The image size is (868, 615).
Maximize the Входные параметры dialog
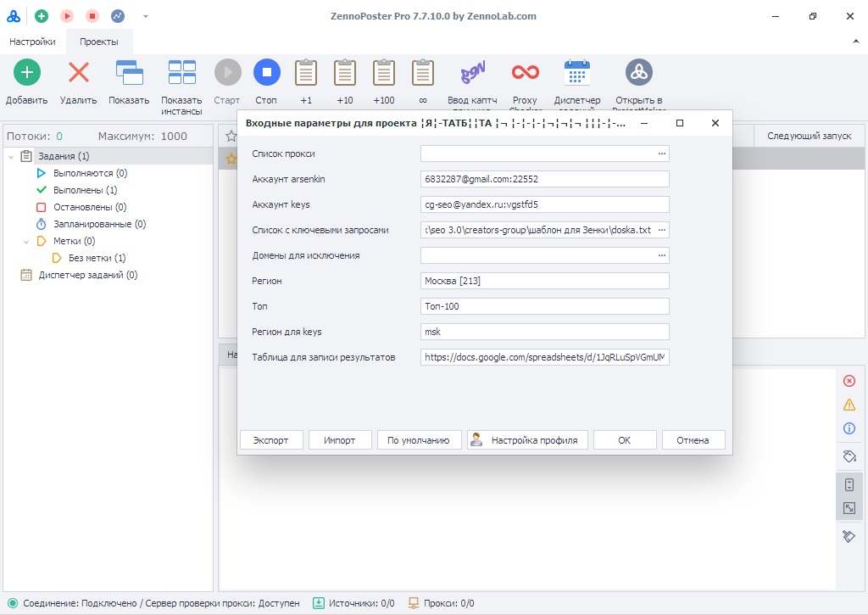pyautogui.click(x=680, y=123)
